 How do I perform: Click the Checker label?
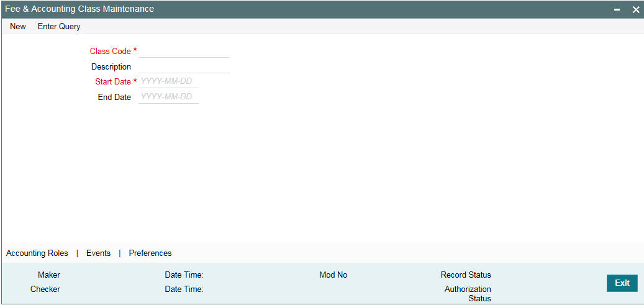(45, 289)
